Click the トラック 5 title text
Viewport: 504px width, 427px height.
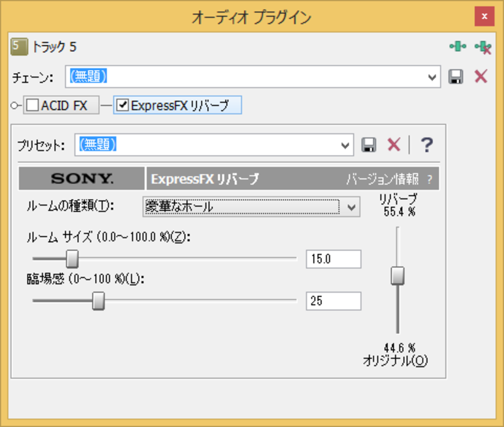point(54,47)
